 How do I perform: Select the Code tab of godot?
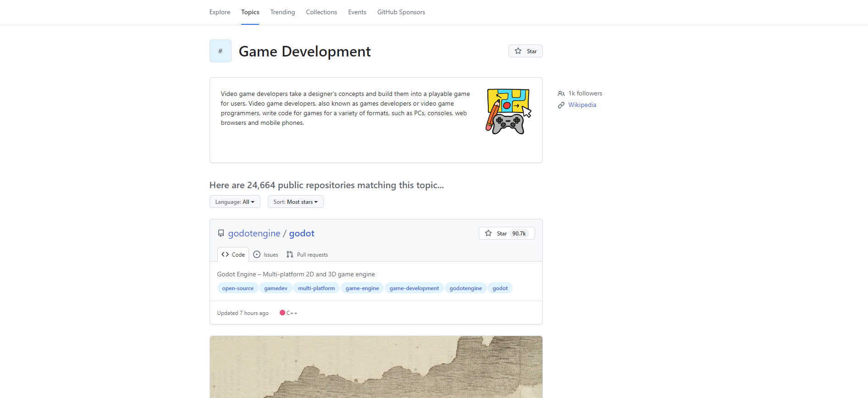(233, 254)
